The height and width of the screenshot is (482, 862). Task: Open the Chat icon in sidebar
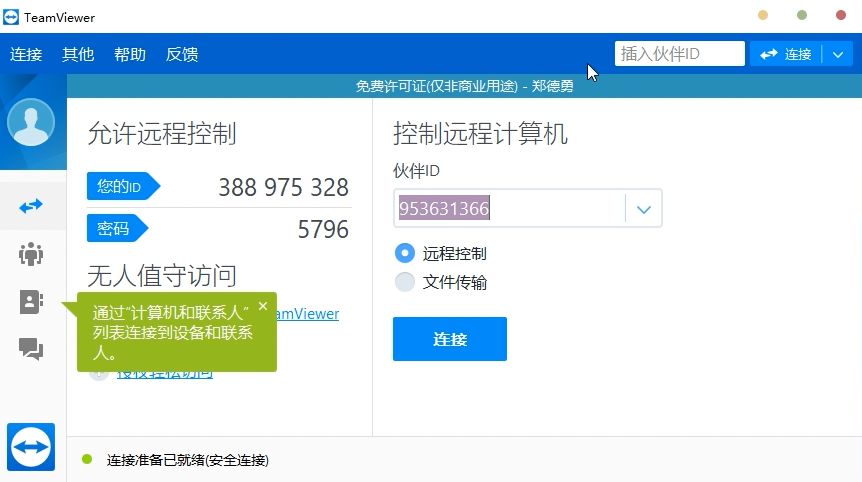31,349
